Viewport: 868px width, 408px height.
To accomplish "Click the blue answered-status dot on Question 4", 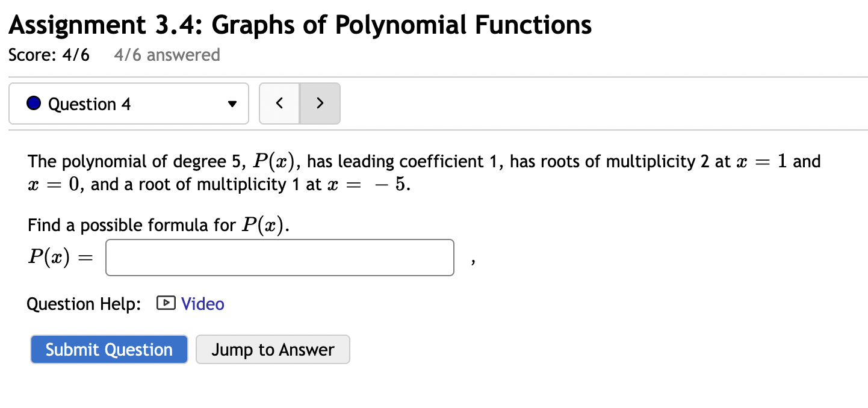I will tap(34, 102).
